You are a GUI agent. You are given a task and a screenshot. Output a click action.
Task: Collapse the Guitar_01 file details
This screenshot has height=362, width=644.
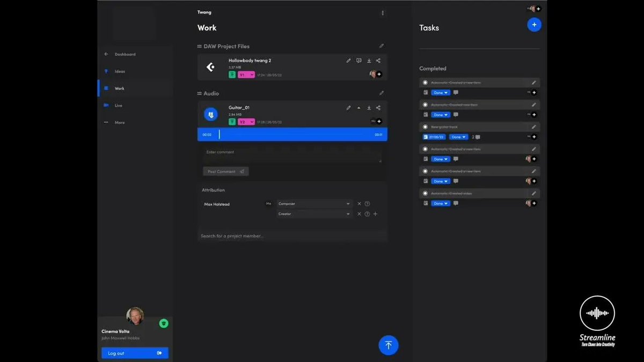[x=358, y=107]
